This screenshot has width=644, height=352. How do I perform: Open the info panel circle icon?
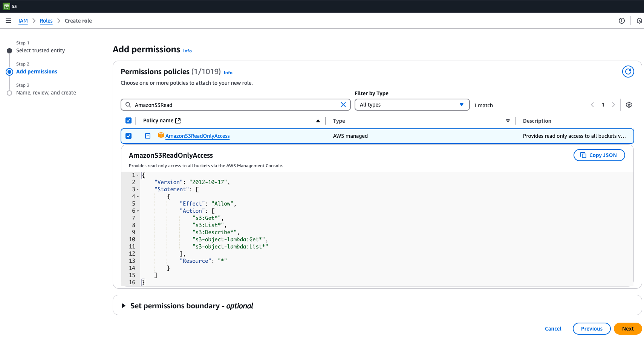click(x=622, y=21)
